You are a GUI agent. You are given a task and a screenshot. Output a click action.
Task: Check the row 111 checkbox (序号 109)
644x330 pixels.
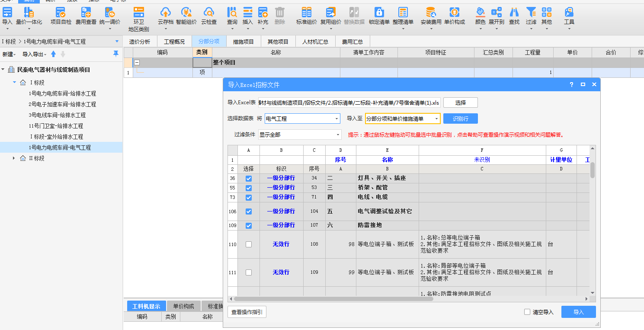click(x=249, y=272)
